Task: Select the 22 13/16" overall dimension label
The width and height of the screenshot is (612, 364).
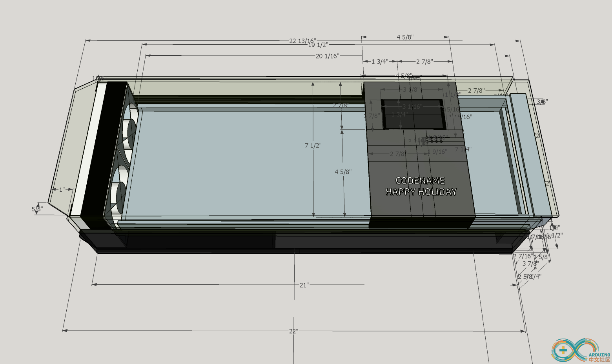Action: pyautogui.click(x=302, y=41)
